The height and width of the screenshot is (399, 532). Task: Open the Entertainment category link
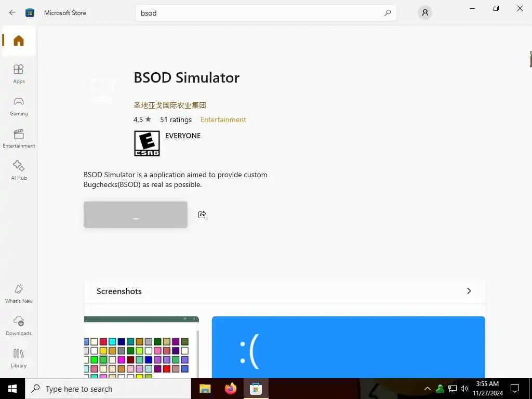tap(223, 120)
